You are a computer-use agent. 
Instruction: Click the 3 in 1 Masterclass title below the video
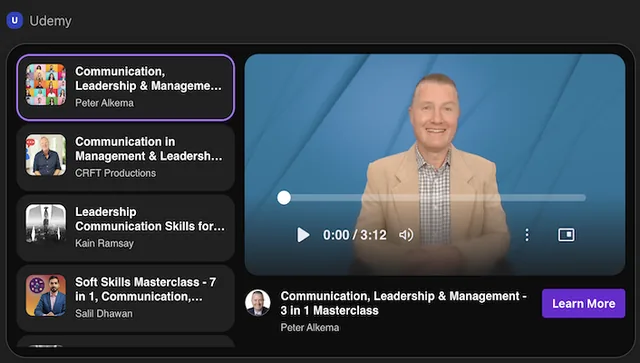pyautogui.click(x=403, y=303)
